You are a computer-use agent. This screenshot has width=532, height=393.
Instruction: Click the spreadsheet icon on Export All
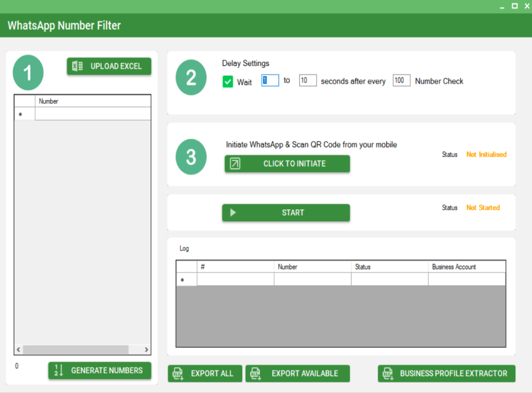(178, 373)
